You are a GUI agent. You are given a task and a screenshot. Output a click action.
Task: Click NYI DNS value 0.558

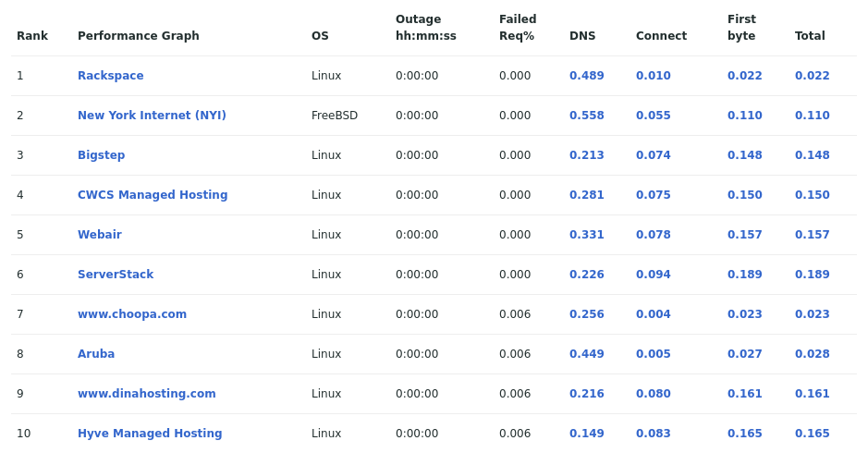point(587,116)
